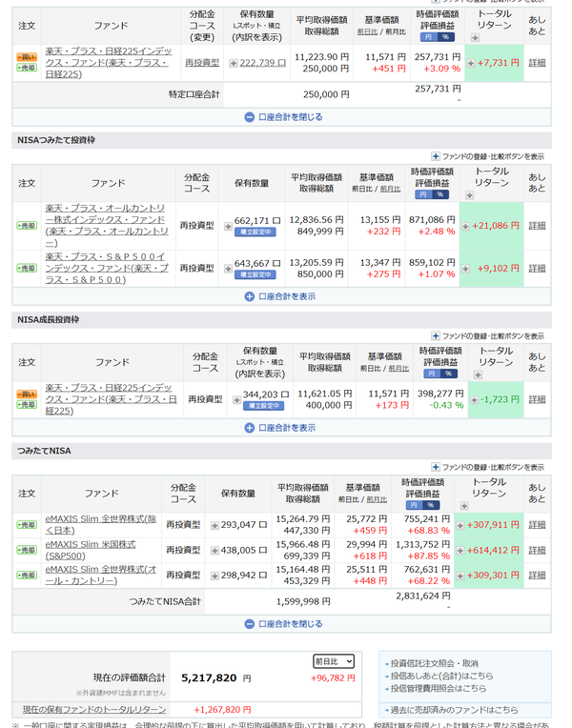Click the 222,739 口 holdings quantity link
This screenshot has height=728, width=572.
(262, 63)
